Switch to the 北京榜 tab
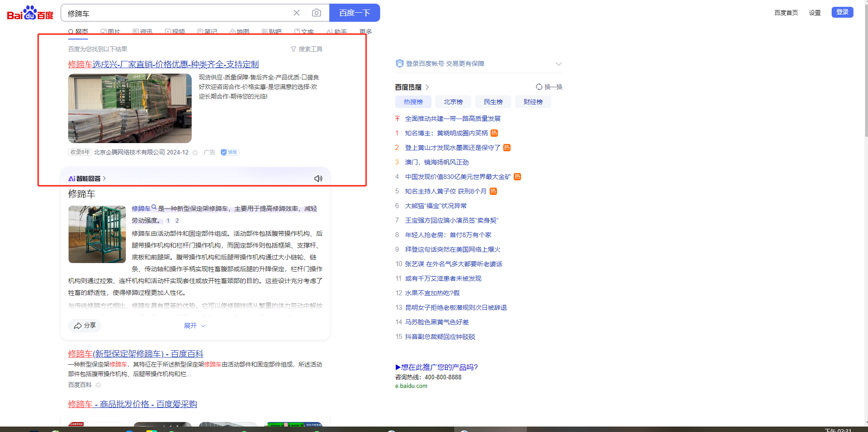This screenshot has height=432, width=868. coord(453,102)
